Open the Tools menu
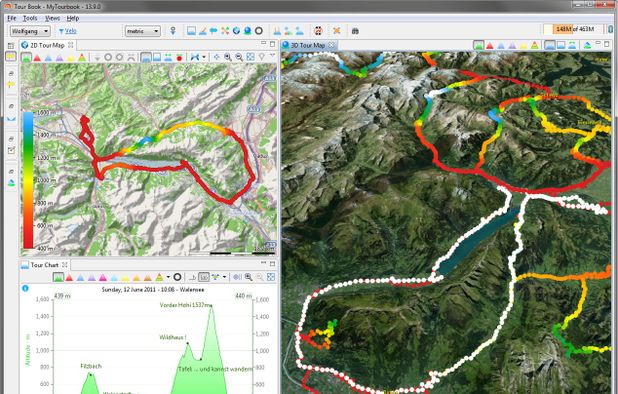The width and height of the screenshot is (618, 394). (x=30, y=18)
